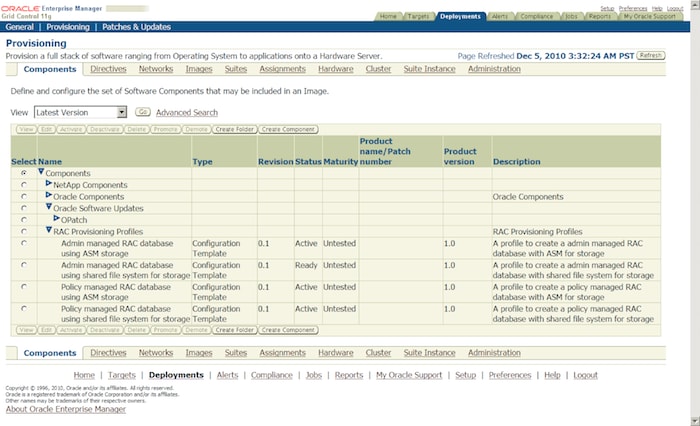Select the Oracle Software Updates radio button
The height and width of the screenshot is (426, 700).
pos(24,208)
